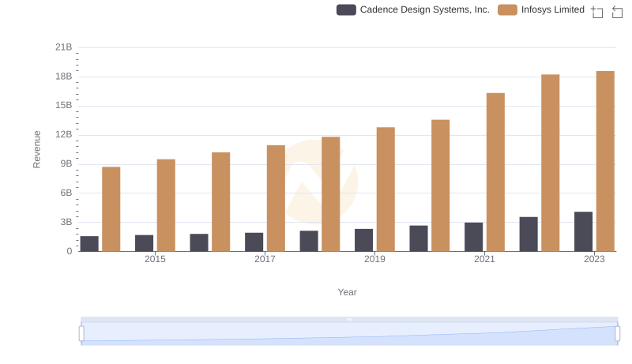Screen dimensions: 632x364
Task: Click the 18B y-axis label
Action: pyautogui.click(x=64, y=77)
